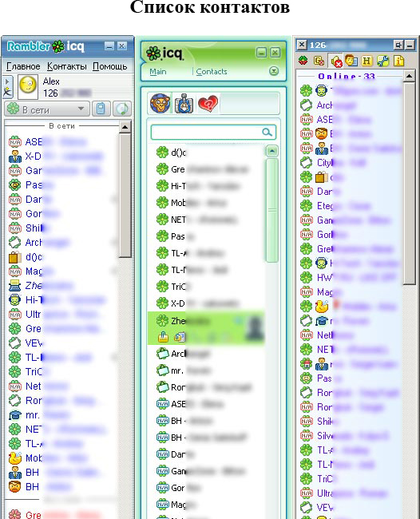Viewport: 420px width, 519px height.
Task: Toggle always-on-top pin button in right window
Action: pos(398,45)
